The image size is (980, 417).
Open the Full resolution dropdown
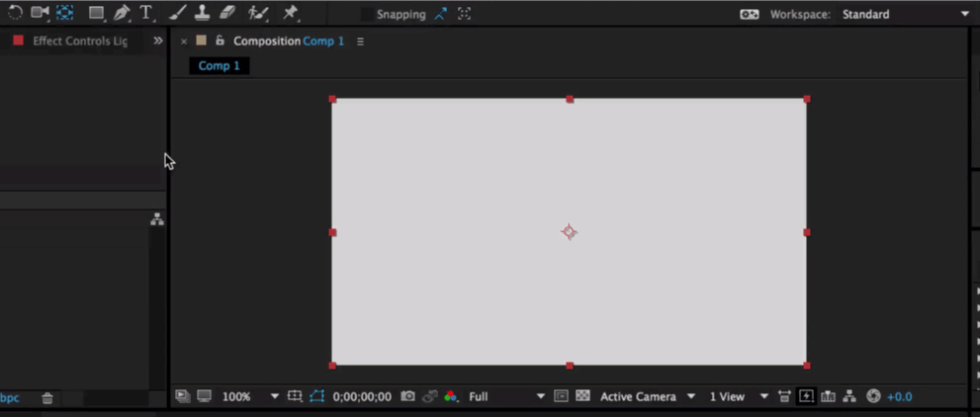coord(507,396)
